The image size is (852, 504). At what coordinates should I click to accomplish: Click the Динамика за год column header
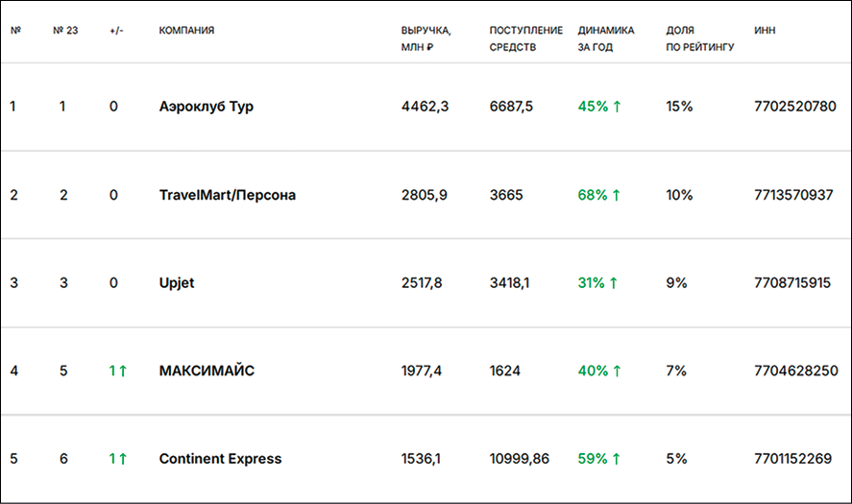click(606, 38)
